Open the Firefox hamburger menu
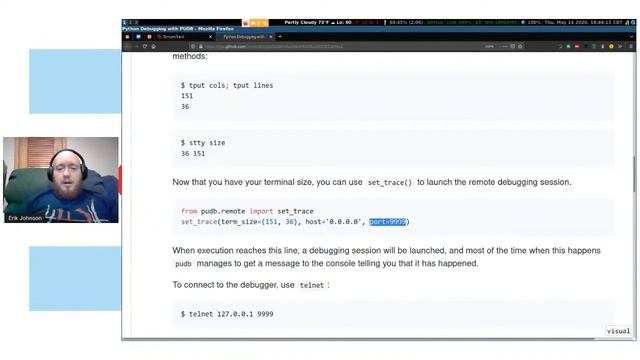The width and height of the screenshot is (640, 360). [631, 47]
